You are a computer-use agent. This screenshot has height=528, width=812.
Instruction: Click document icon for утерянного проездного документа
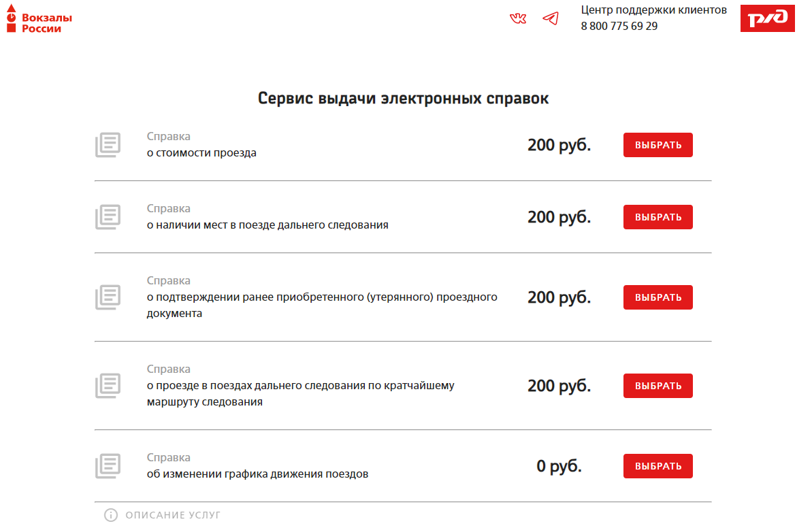tap(108, 297)
